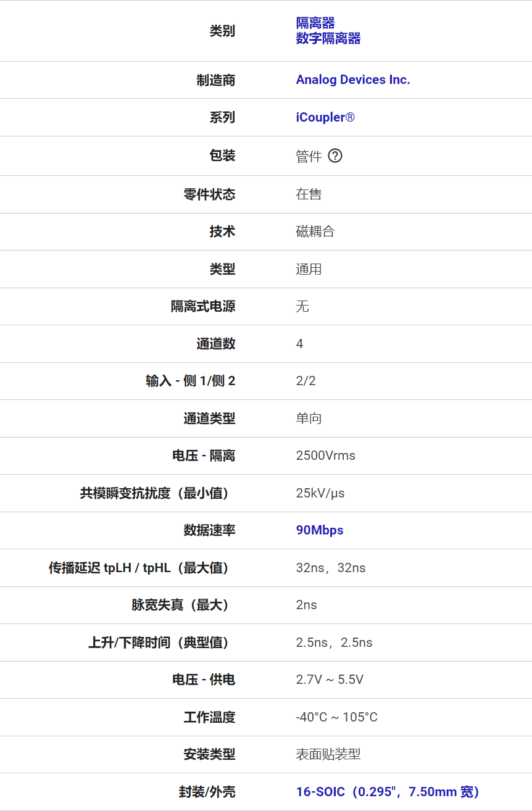Image resolution: width=532 pixels, height=811 pixels.
Task: Open the 隔离器 category link
Action: pyautogui.click(x=315, y=23)
